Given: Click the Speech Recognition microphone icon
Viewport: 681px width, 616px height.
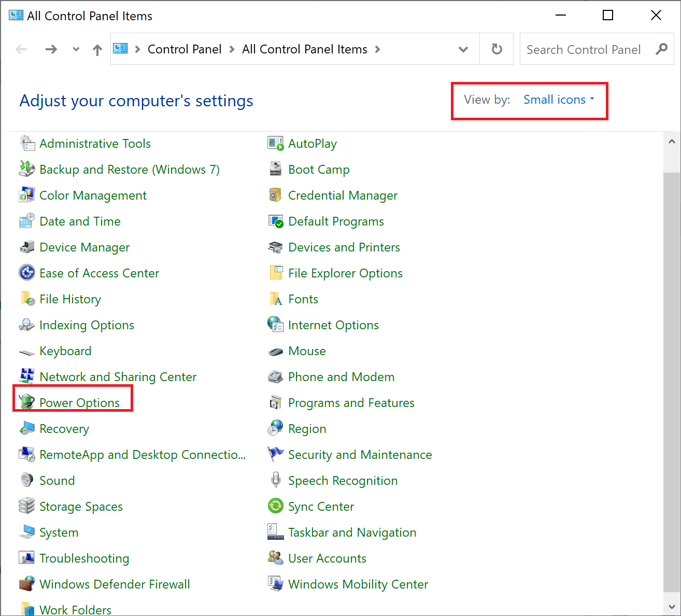Looking at the screenshot, I should 276,480.
